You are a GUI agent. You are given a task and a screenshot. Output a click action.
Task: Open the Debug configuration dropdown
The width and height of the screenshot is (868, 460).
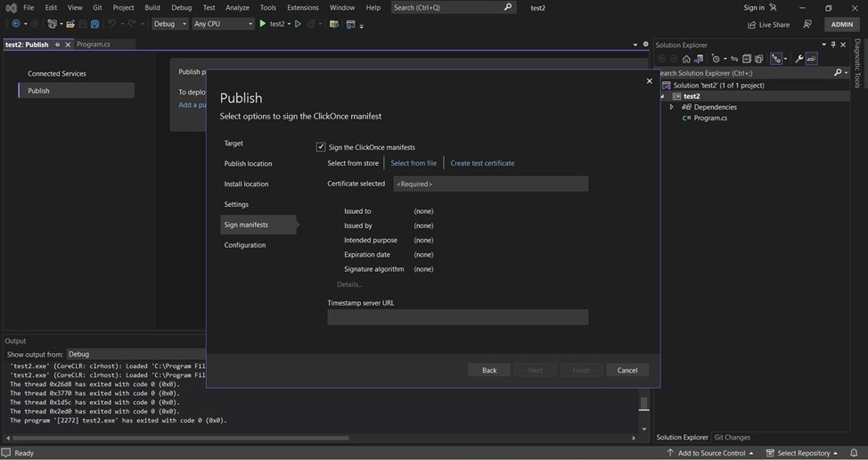click(170, 24)
